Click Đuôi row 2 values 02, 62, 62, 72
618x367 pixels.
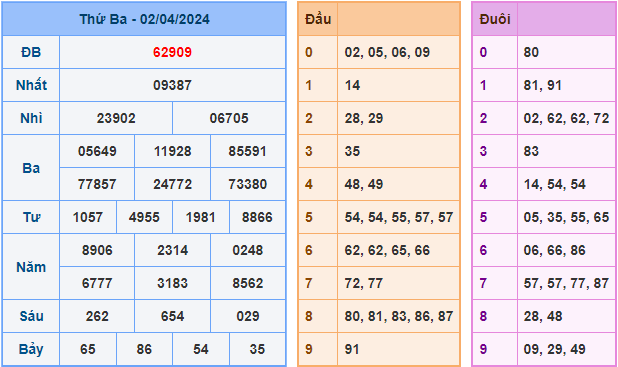tap(566, 118)
